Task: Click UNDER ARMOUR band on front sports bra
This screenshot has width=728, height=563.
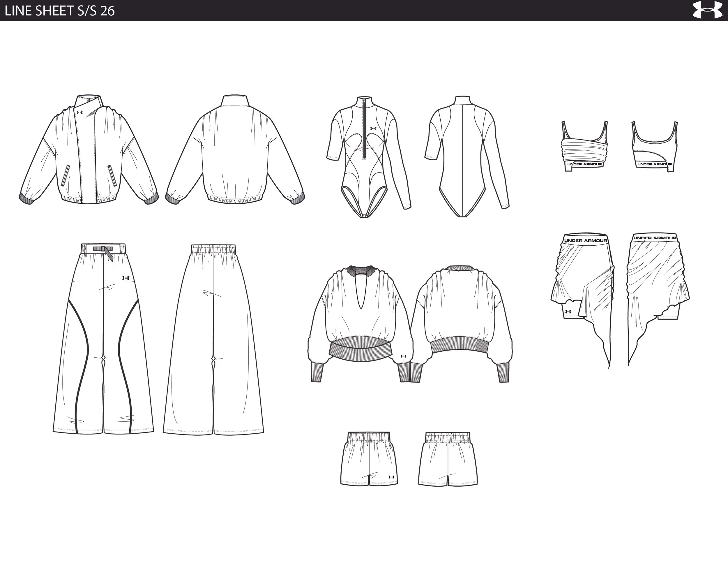Action: pyautogui.click(x=585, y=164)
